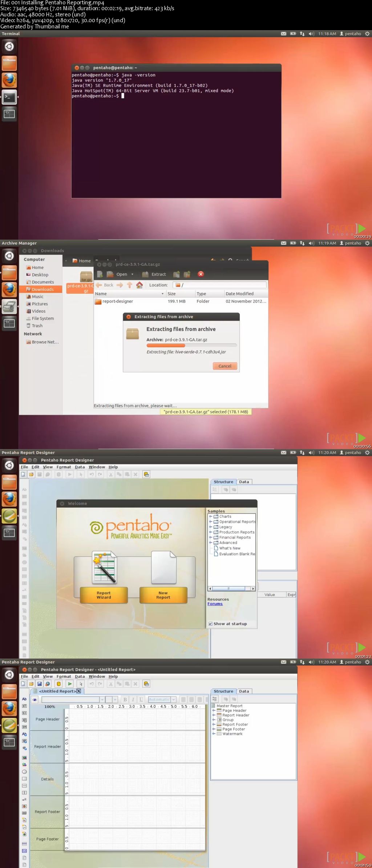372x868 pixels.
Task: Open Music in the Downloads window sidebar
Action: coord(37,297)
